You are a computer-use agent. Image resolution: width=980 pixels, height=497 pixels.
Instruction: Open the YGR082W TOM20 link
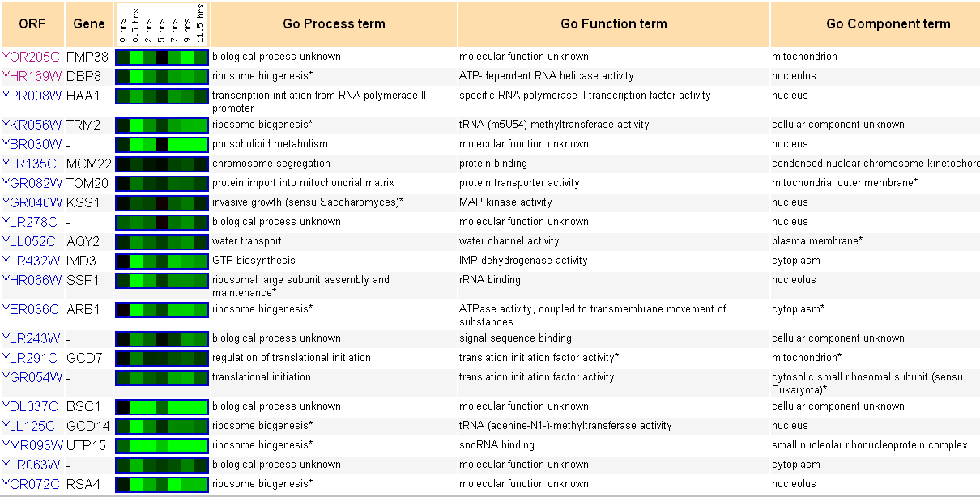point(32,183)
